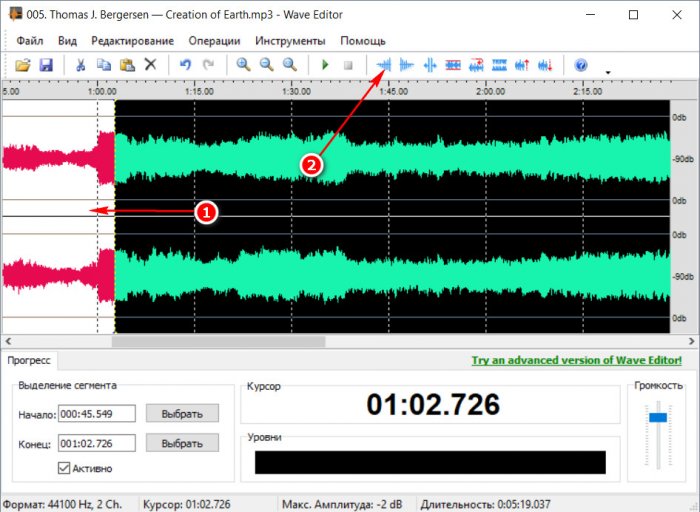This screenshot has height=512, width=700.
Task: Open the Редактирование menu
Action: [132, 41]
